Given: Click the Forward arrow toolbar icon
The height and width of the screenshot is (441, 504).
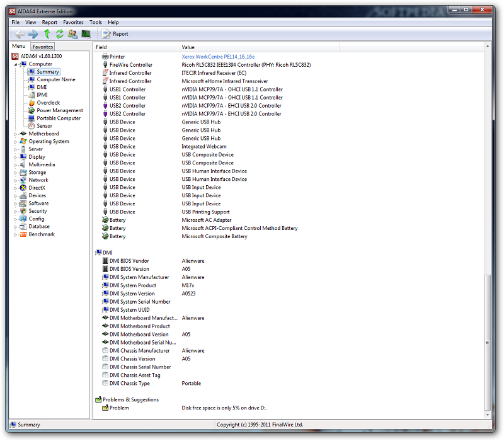Looking at the screenshot, I should click(x=33, y=34).
